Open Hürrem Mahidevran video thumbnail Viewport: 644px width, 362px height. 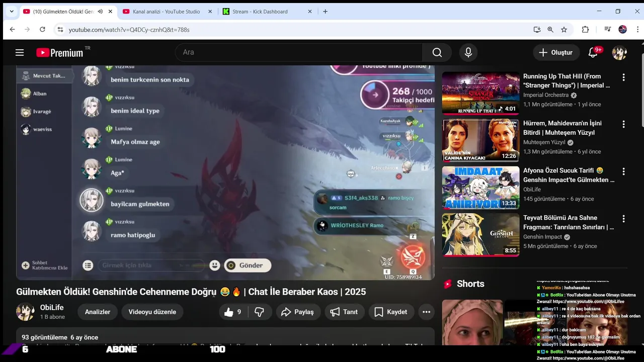point(480,140)
